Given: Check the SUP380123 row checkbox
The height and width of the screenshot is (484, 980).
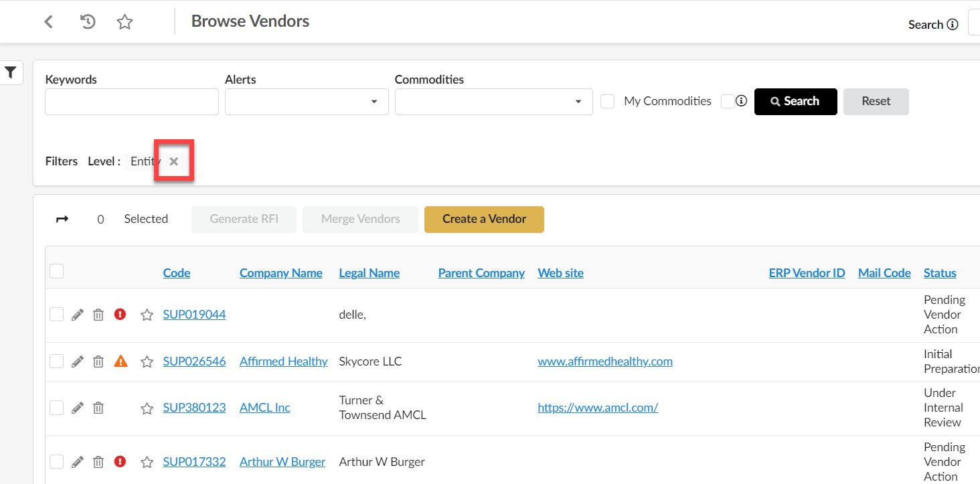Looking at the screenshot, I should pos(57,408).
